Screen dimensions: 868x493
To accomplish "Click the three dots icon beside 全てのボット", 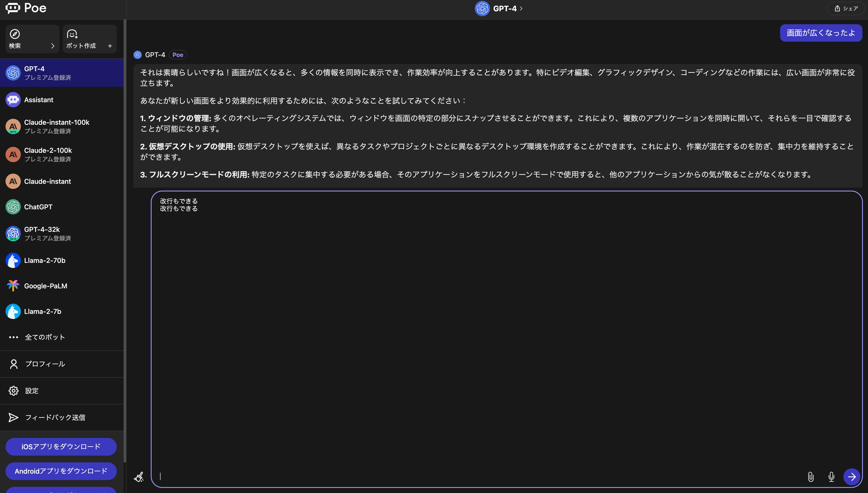I will (14, 337).
